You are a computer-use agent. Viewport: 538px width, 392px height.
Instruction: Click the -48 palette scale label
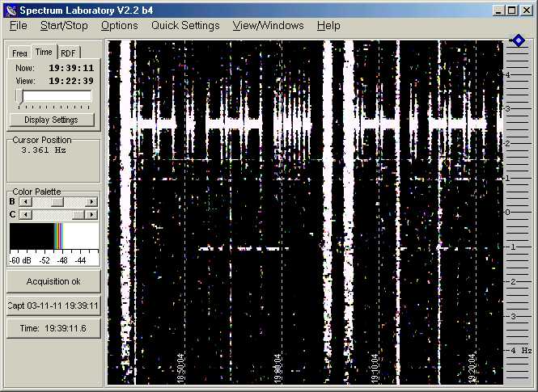[62, 260]
